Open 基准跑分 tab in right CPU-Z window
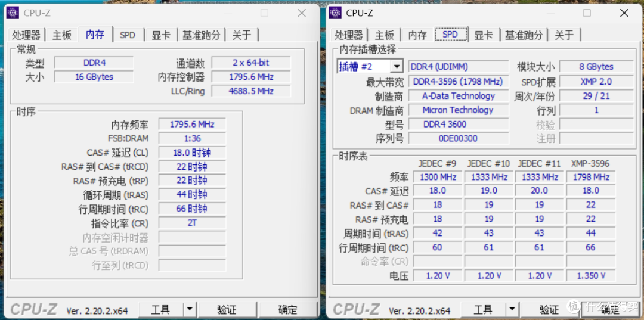This screenshot has height=320, width=644. [x=524, y=35]
